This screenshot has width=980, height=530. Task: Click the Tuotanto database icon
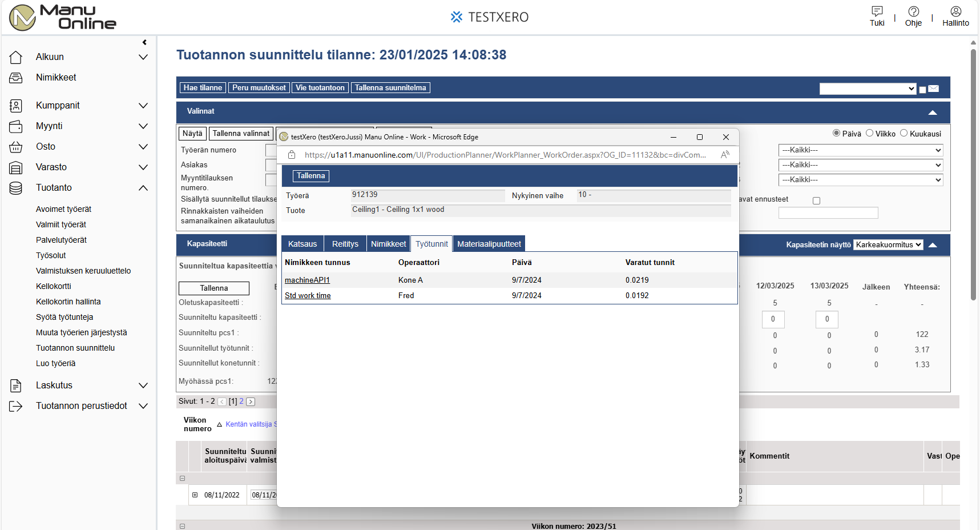pos(16,188)
